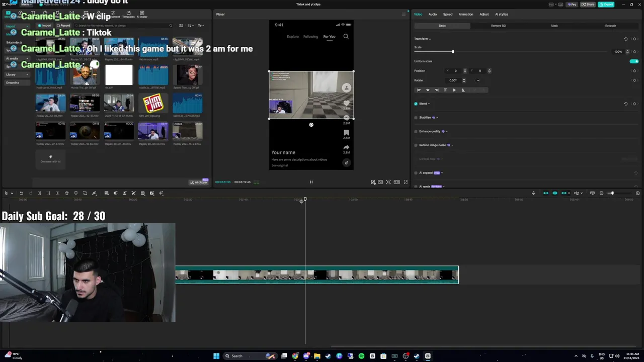
Task: Switch to the Animation tab
Action: click(x=466, y=14)
